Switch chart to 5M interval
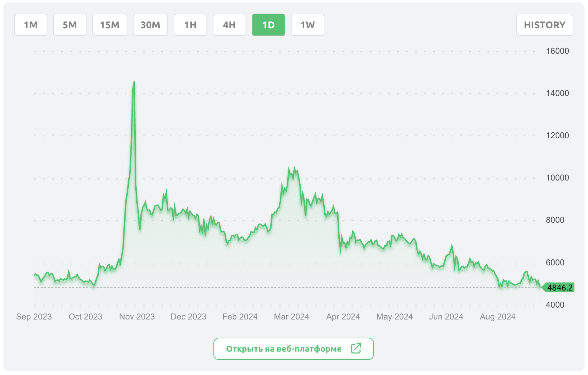The image size is (588, 375). point(70,25)
